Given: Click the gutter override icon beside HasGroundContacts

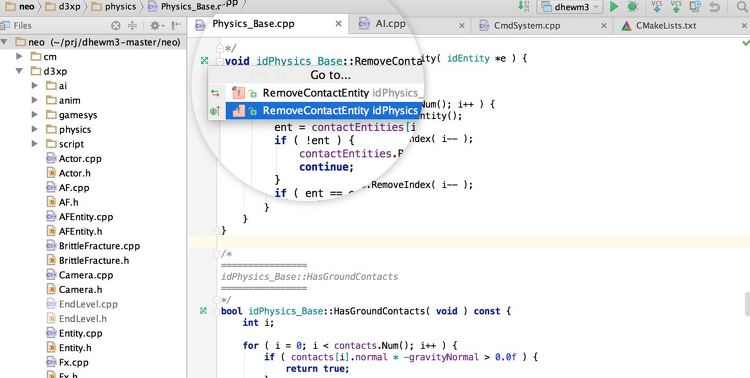Looking at the screenshot, I should point(203,311).
